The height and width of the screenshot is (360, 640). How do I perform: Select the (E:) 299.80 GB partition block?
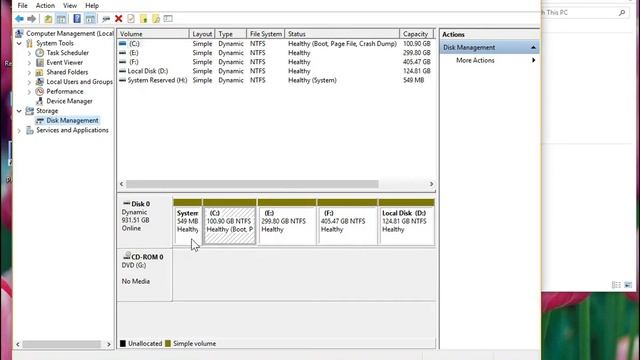(287, 222)
